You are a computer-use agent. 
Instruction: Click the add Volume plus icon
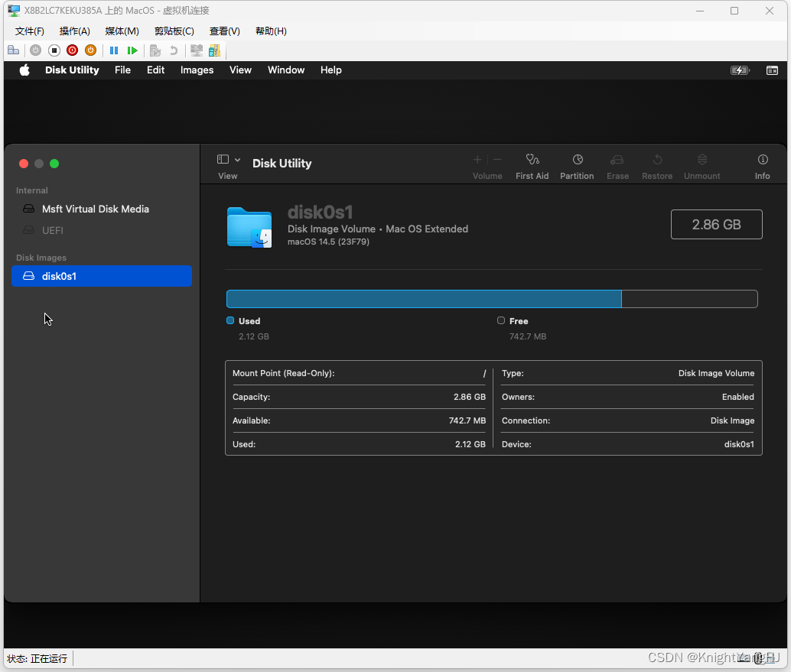pos(477,160)
